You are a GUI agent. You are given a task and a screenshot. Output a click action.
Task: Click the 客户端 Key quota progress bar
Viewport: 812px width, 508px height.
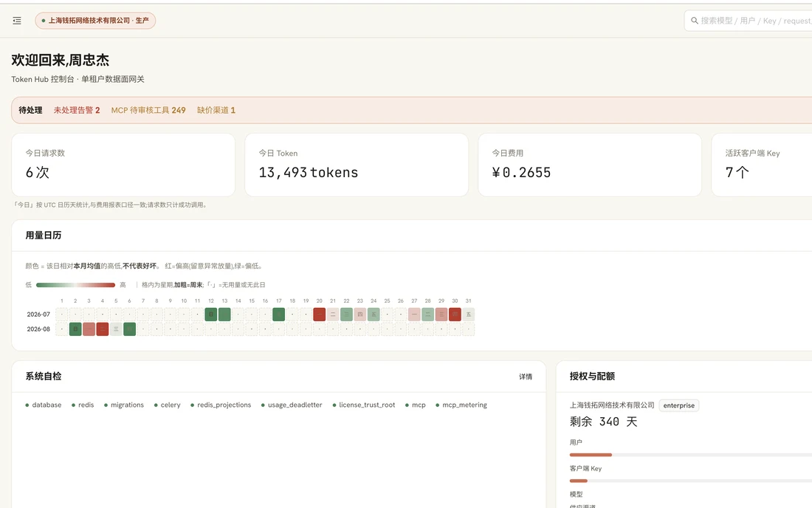pyautogui.click(x=691, y=481)
